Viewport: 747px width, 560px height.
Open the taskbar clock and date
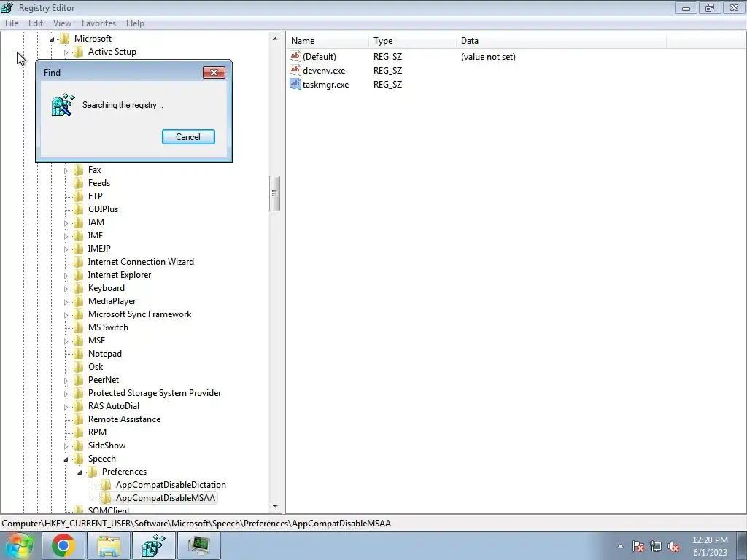point(710,546)
